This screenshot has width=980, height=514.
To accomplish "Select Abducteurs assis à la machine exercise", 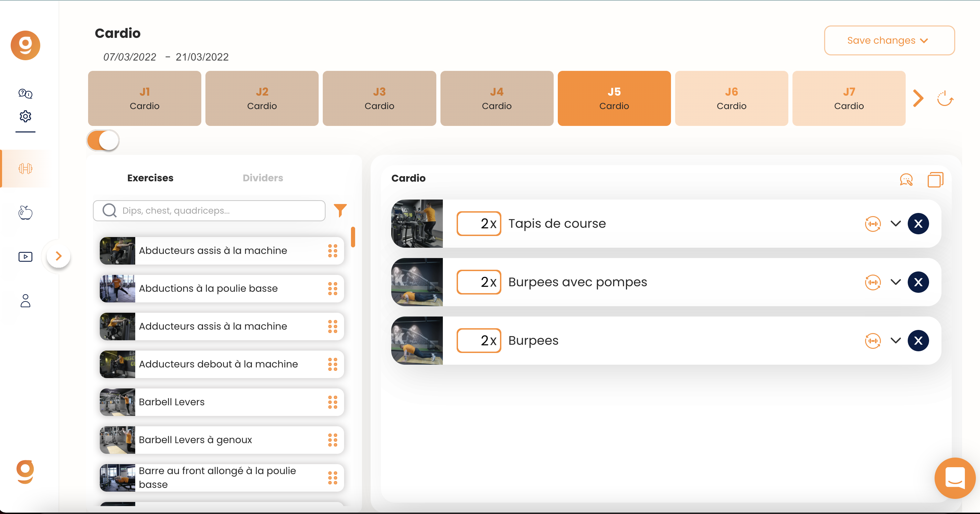I will coord(222,251).
